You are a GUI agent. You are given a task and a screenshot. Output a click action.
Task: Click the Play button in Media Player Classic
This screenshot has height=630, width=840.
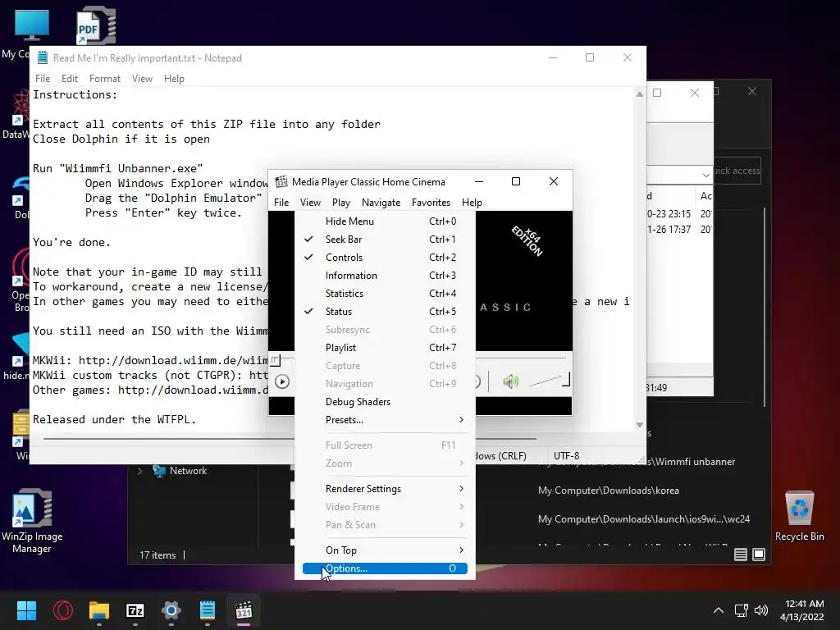(282, 381)
